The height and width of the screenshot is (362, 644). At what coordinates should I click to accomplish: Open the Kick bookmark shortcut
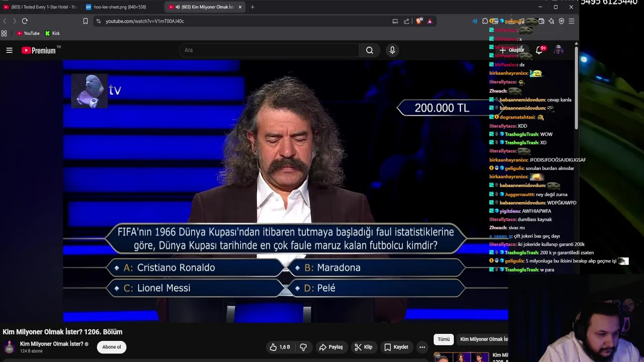(x=52, y=34)
